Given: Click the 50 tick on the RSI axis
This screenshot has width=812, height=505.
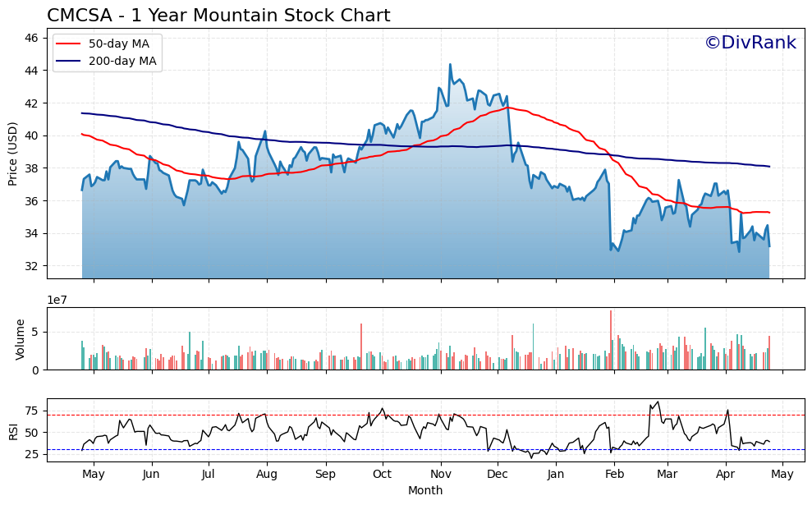Looking at the screenshot, I should click(31, 433).
